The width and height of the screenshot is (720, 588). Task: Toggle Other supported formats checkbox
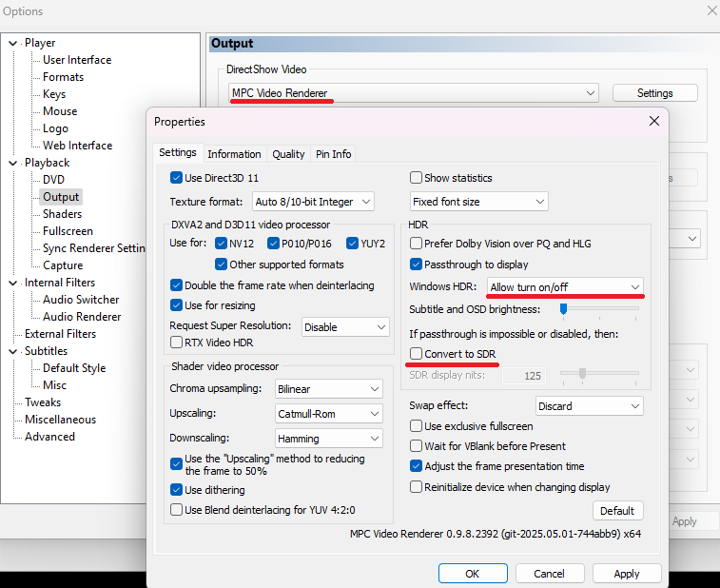point(221,265)
